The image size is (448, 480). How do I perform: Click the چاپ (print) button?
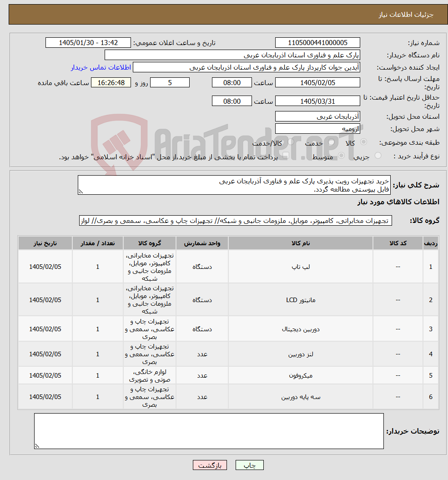(249, 465)
